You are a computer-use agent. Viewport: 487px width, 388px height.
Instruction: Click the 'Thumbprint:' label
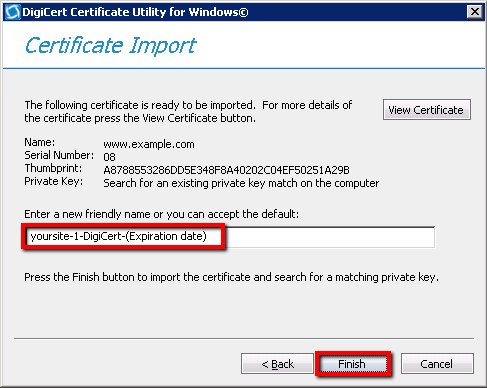point(53,168)
